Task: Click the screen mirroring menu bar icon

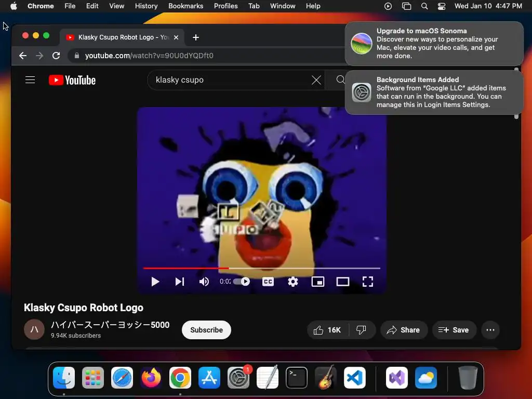Action: tap(406, 6)
